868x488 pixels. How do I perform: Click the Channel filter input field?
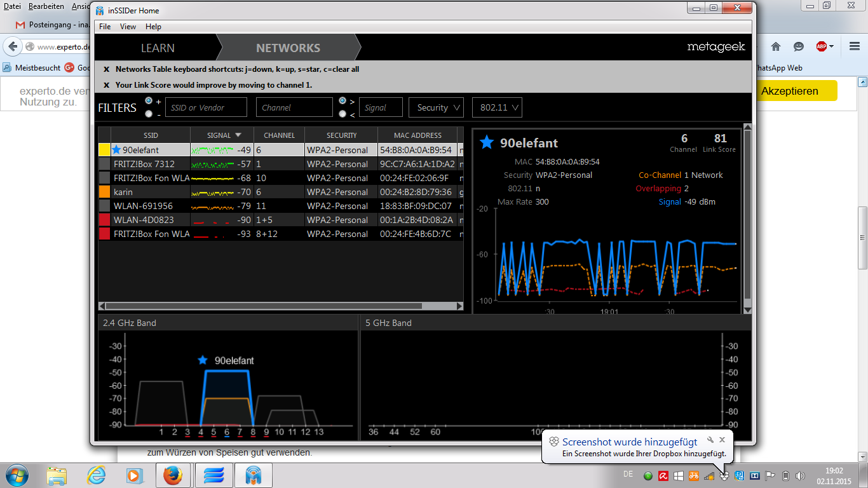pos(294,107)
